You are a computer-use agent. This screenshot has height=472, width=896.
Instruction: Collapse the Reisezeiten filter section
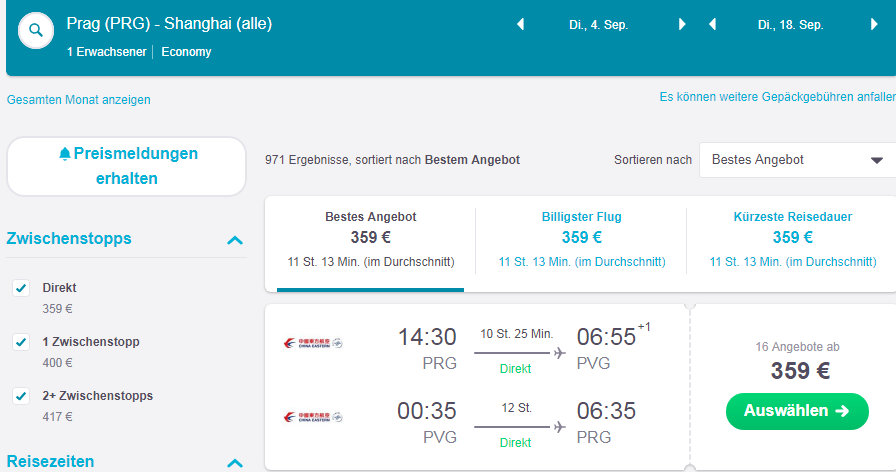[235, 463]
